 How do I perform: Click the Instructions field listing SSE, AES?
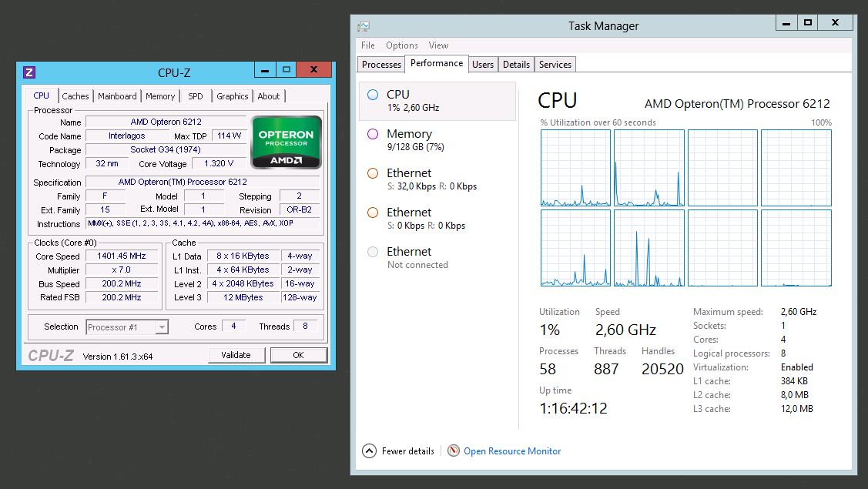[203, 223]
